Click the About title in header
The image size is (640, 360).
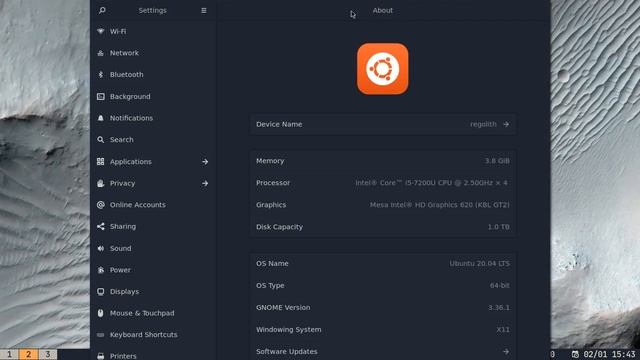(x=382, y=11)
